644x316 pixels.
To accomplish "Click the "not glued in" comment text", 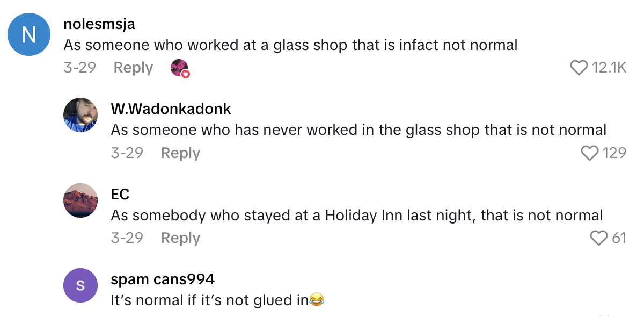I will tap(209, 300).
